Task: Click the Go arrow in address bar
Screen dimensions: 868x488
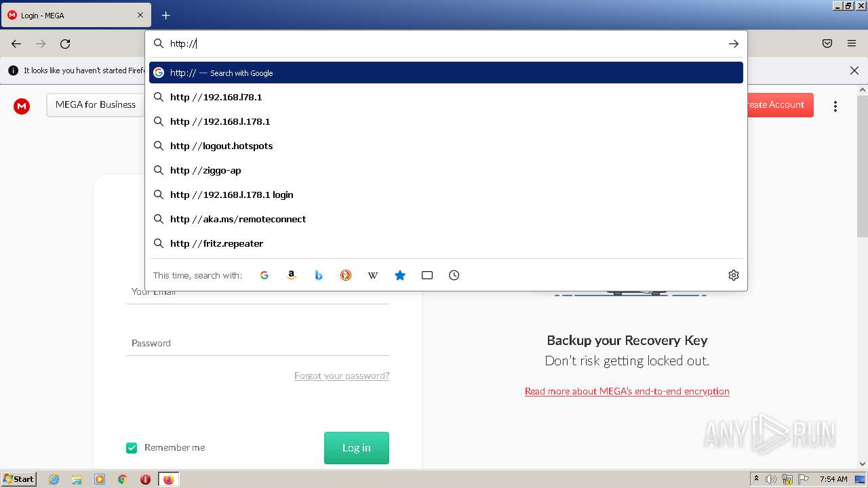Action: click(734, 43)
